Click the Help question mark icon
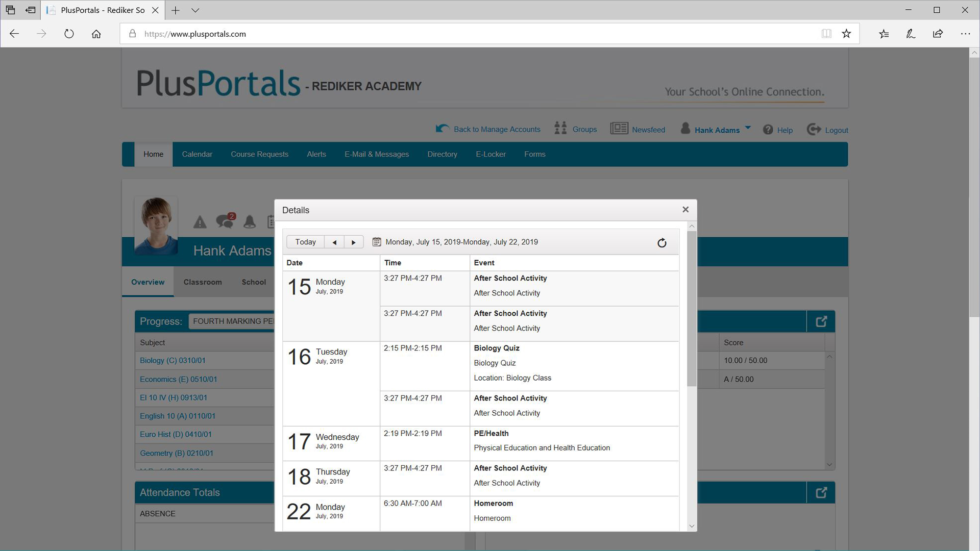The image size is (980, 551). click(768, 130)
